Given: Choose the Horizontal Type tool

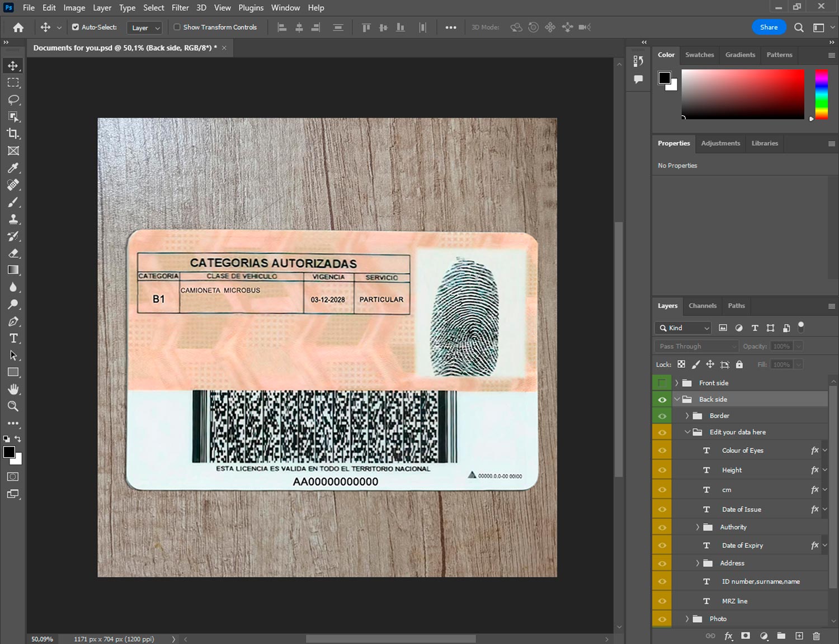Looking at the screenshot, I should click(x=13, y=338).
